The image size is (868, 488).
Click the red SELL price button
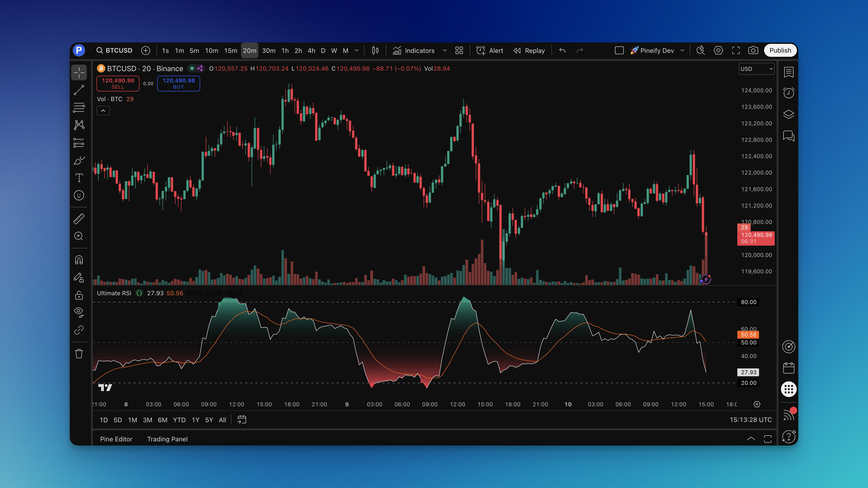coord(118,83)
